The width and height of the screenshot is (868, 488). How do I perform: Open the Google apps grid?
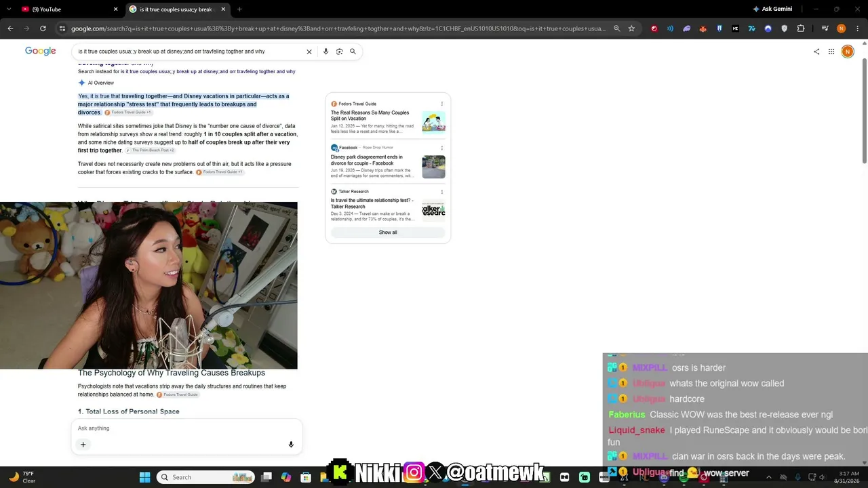(x=831, y=52)
